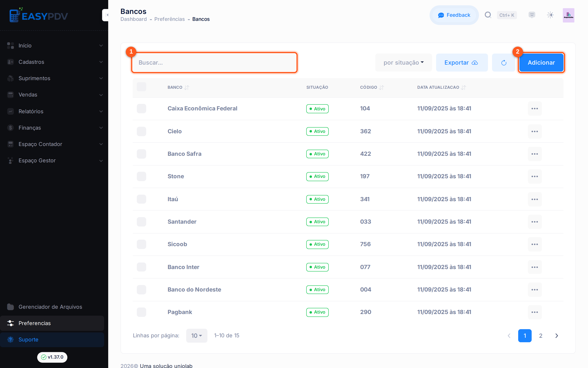Screen dimensions: 588x368
Task: Select all banks with header checkbox
Action: (x=141, y=87)
